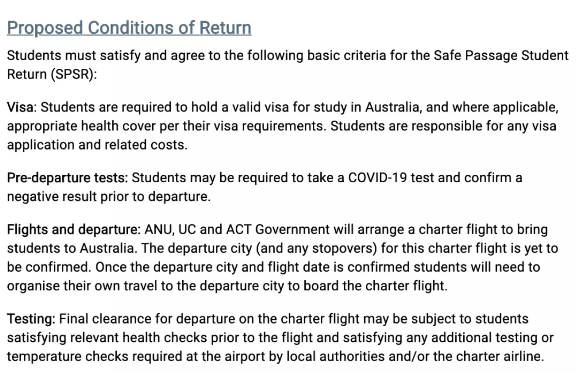
Task: Click '(and any stopovers)' parenthetical
Action: [x=317, y=248]
